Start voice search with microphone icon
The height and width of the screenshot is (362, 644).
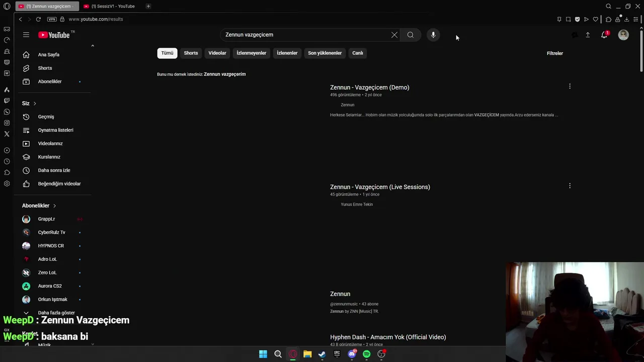click(433, 35)
